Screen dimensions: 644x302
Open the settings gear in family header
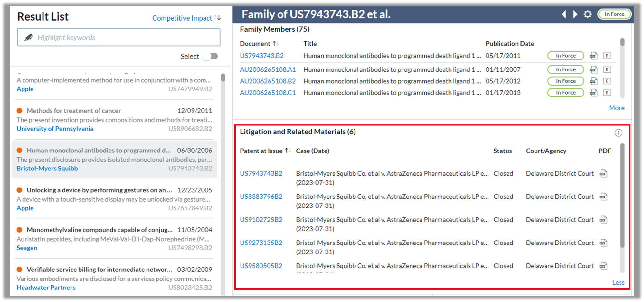pos(588,14)
